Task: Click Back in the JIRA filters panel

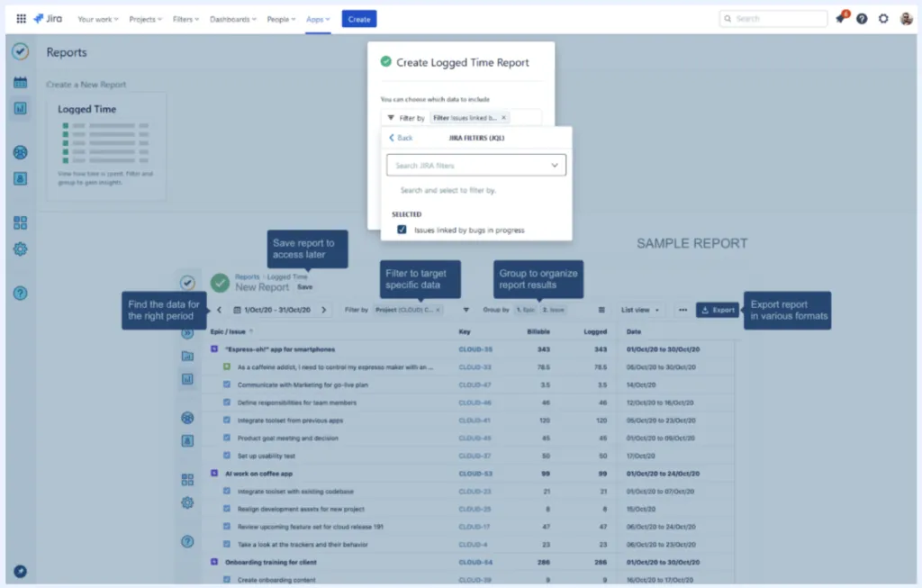Action: coord(401,138)
